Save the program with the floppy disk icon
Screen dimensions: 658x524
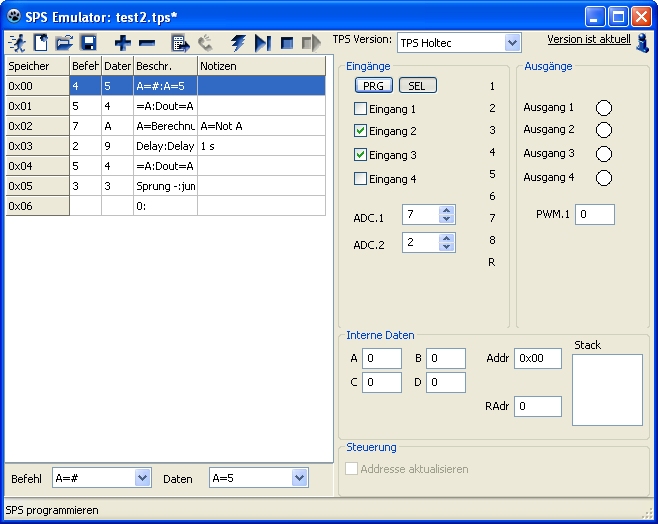(x=88, y=43)
